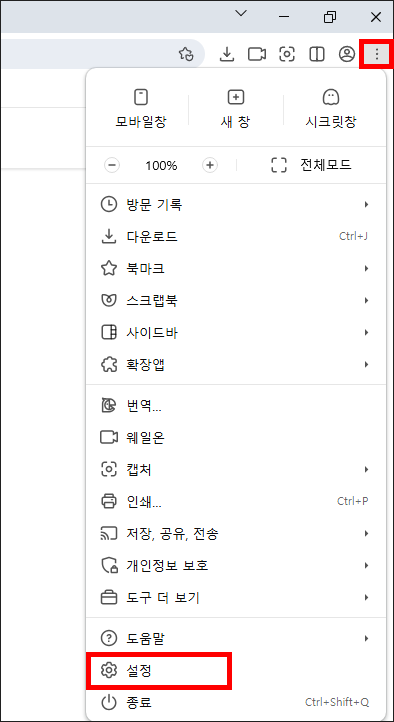The height and width of the screenshot is (722, 394).
Task: Expand the 방문 기록 submenu arrow
Action: tap(366, 204)
